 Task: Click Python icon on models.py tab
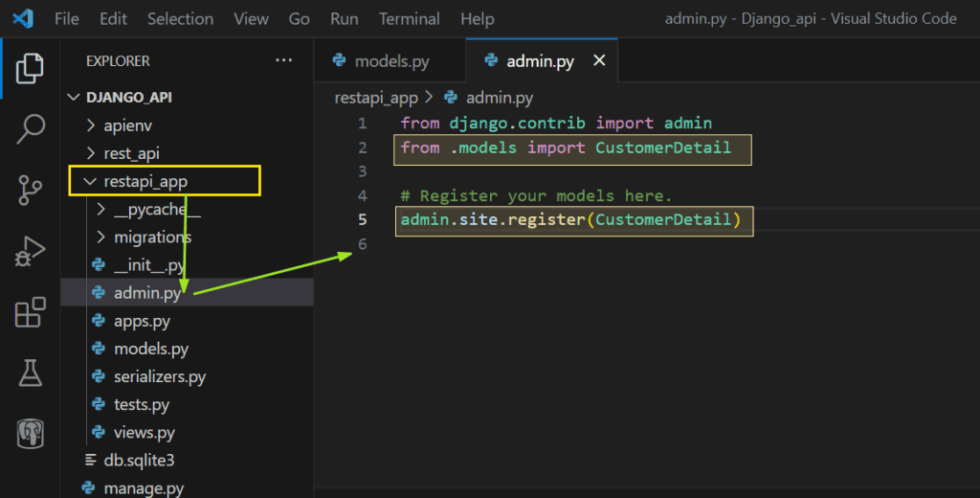coord(340,60)
